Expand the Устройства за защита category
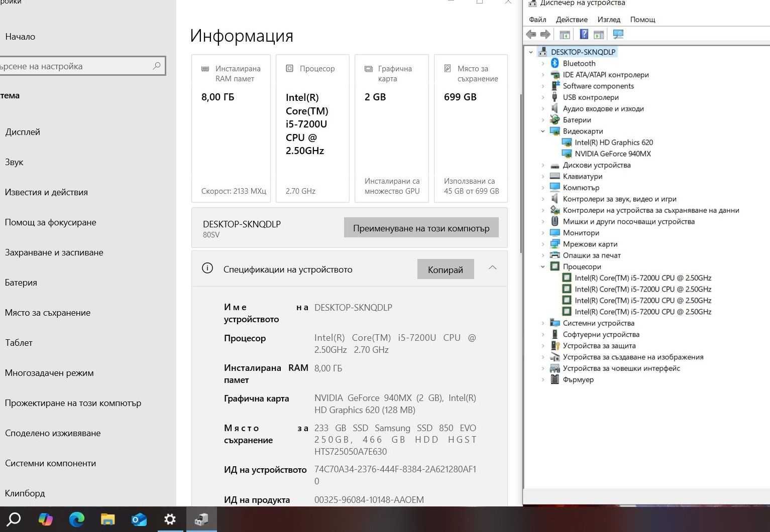Screen dimensions: 770x532 pos(543,346)
